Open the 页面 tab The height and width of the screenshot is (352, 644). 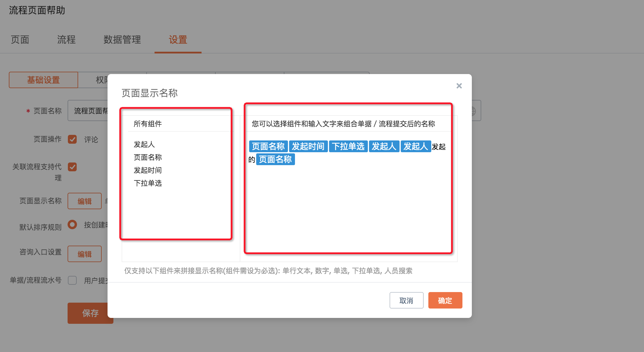coord(20,40)
